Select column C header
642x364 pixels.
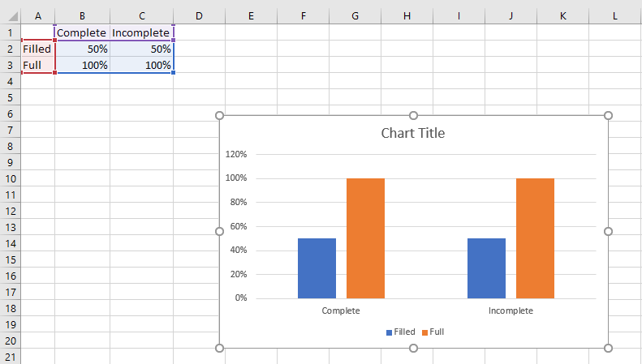(142, 16)
